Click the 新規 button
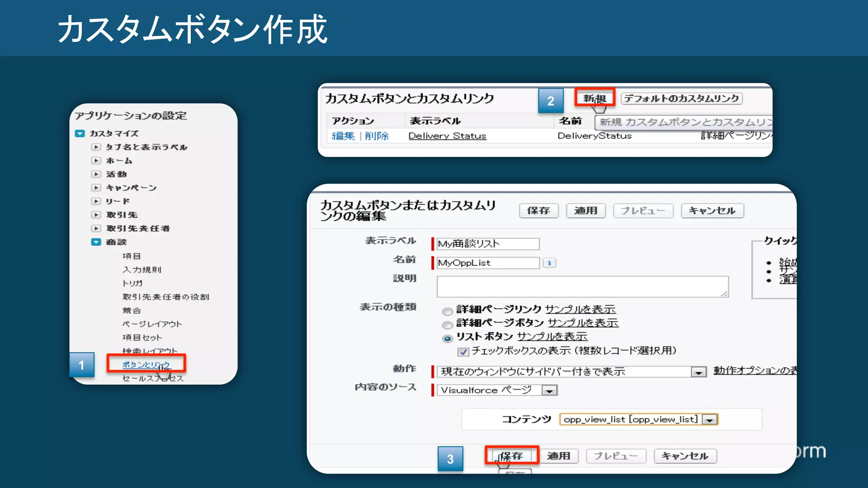The image size is (868, 488). (x=594, y=98)
